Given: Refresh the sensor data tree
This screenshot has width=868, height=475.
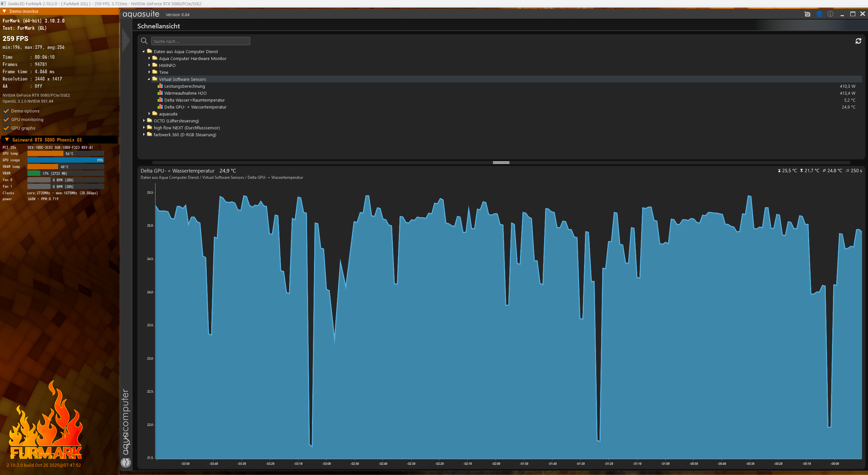Looking at the screenshot, I should coord(858,41).
